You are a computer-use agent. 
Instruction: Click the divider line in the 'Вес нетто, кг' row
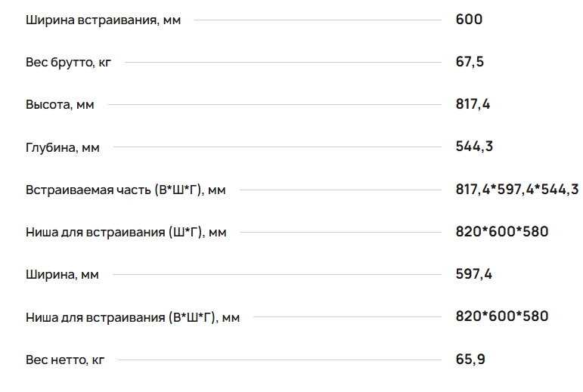(280, 360)
